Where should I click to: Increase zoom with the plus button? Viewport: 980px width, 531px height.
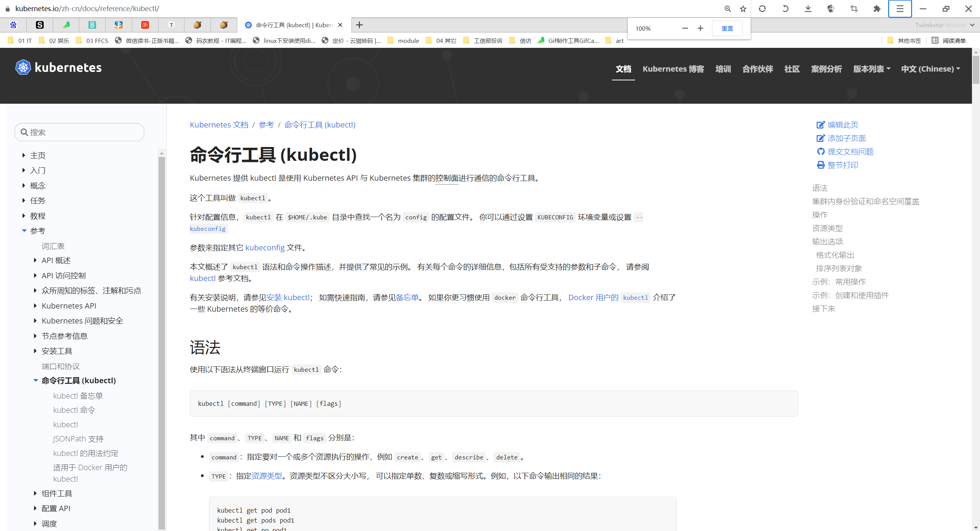coord(700,28)
